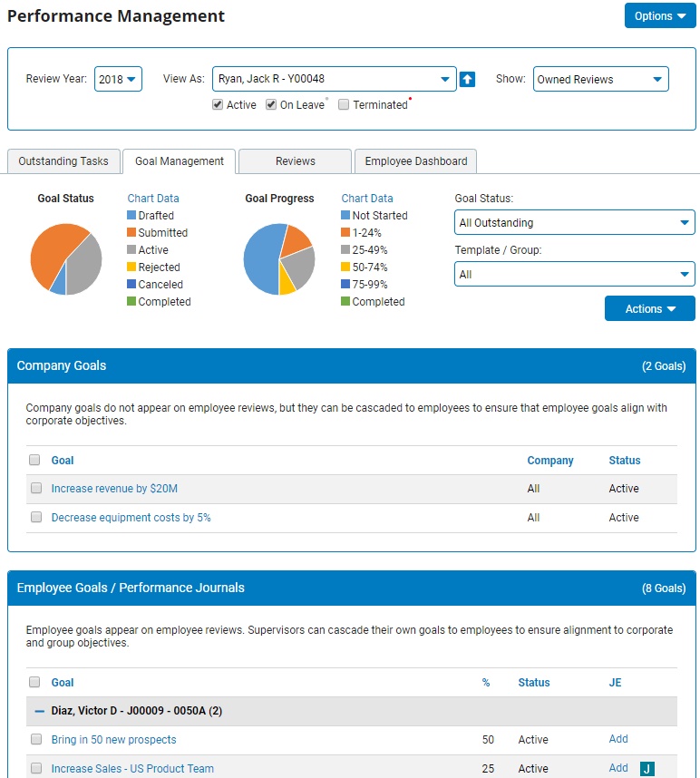Open the Decrease equipment costs by 5% goal
Image resolution: width=700 pixels, height=778 pixels.
[131, 518]
